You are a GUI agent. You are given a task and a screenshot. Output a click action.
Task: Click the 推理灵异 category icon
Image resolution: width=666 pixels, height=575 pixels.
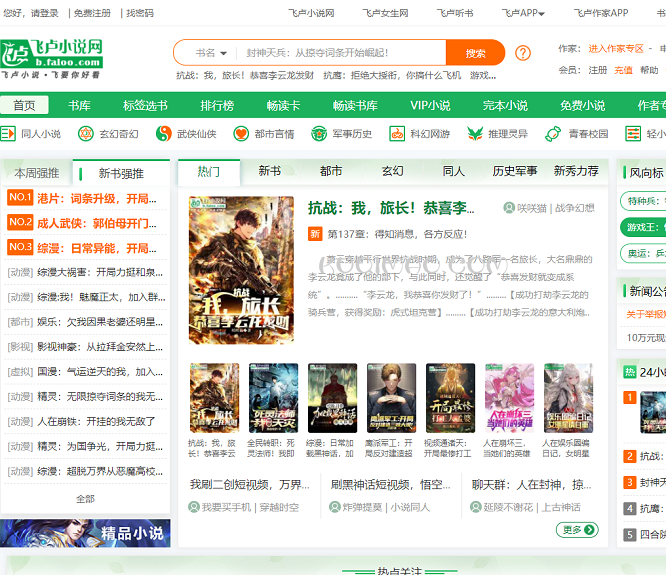475,134
